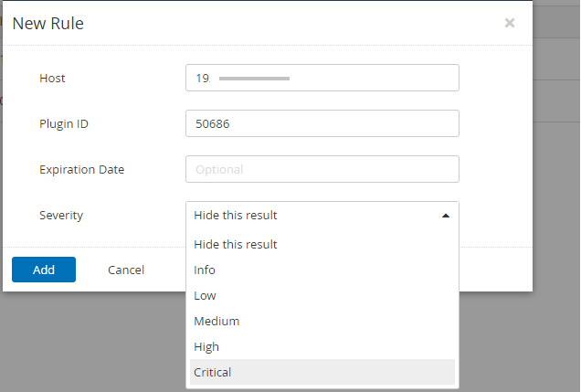Cancel the new rule
The width and height of the screenshot is (581, 392).
pos(126,270)
